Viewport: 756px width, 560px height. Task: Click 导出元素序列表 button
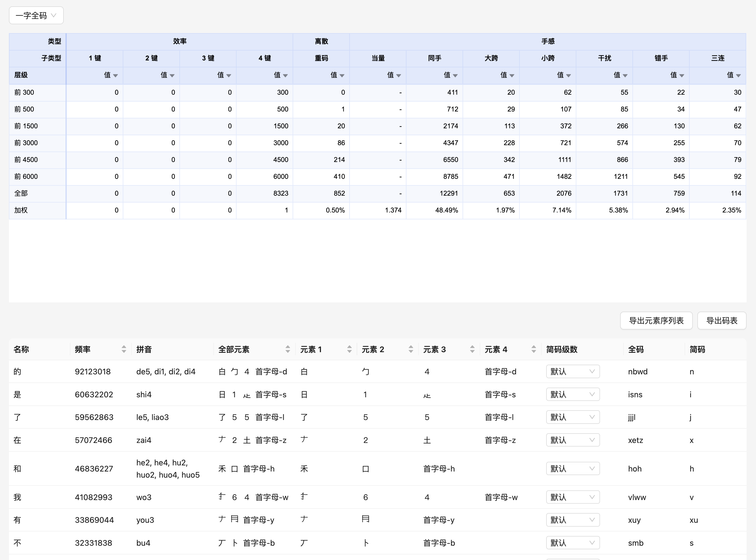(x=656, y=321)
